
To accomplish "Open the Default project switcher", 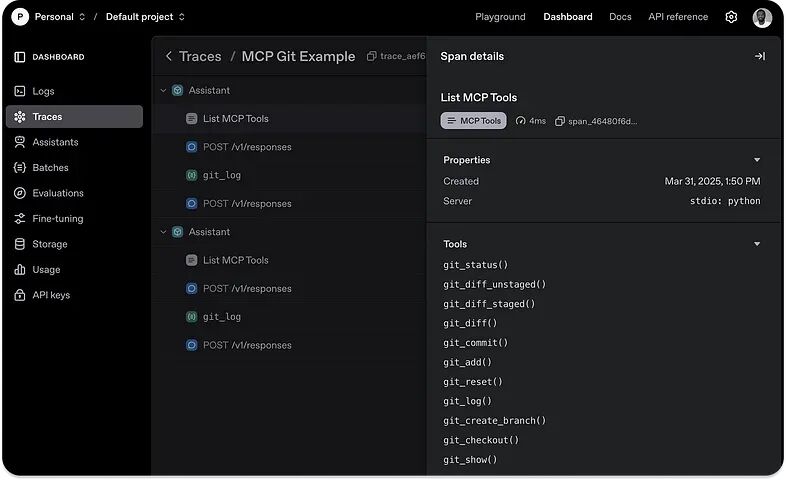I will [x=145, y=17].
